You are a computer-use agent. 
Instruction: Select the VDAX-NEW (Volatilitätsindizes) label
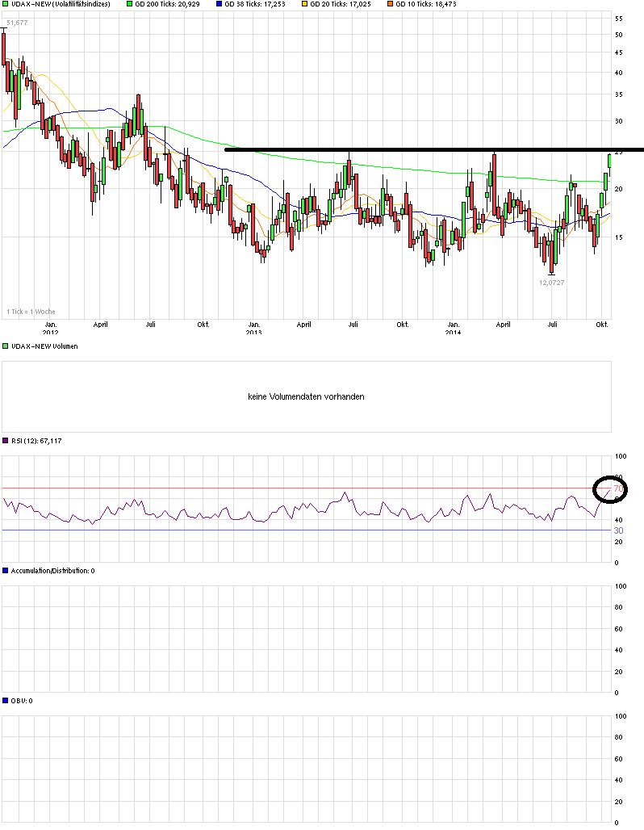pos(61,4)
